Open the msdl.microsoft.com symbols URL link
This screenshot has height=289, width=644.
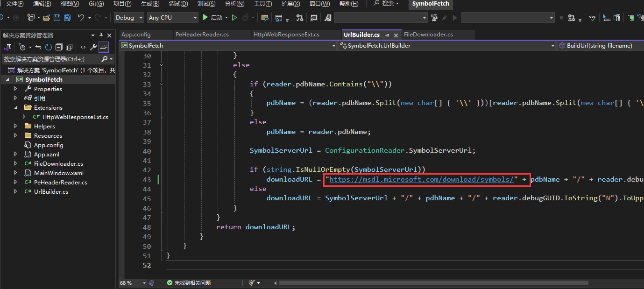(421, 179)
